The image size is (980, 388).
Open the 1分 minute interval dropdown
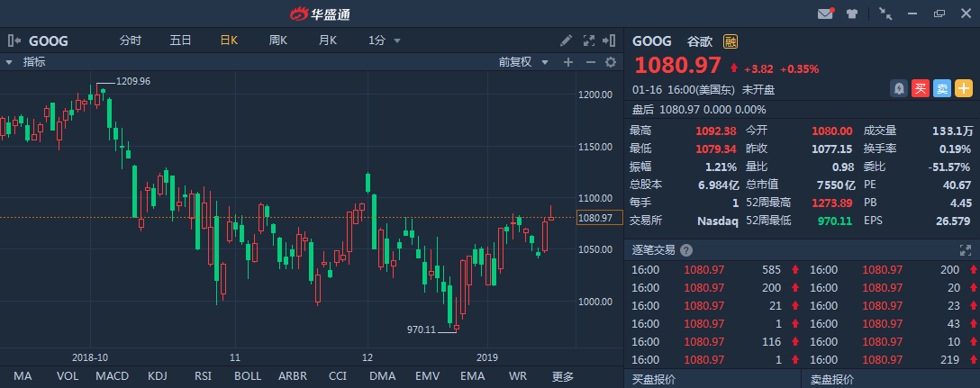tap(385, 41)
